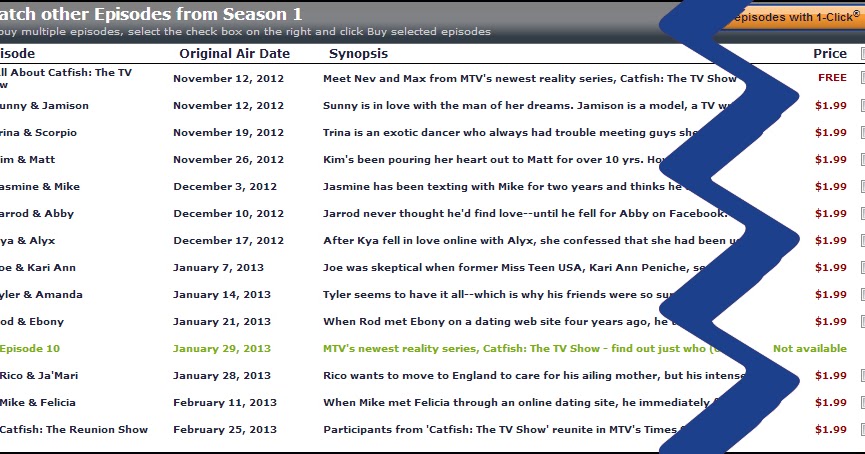Click the $1.99 price in the Matt row
The image size is (865, 454).
(x=831, y=159)
